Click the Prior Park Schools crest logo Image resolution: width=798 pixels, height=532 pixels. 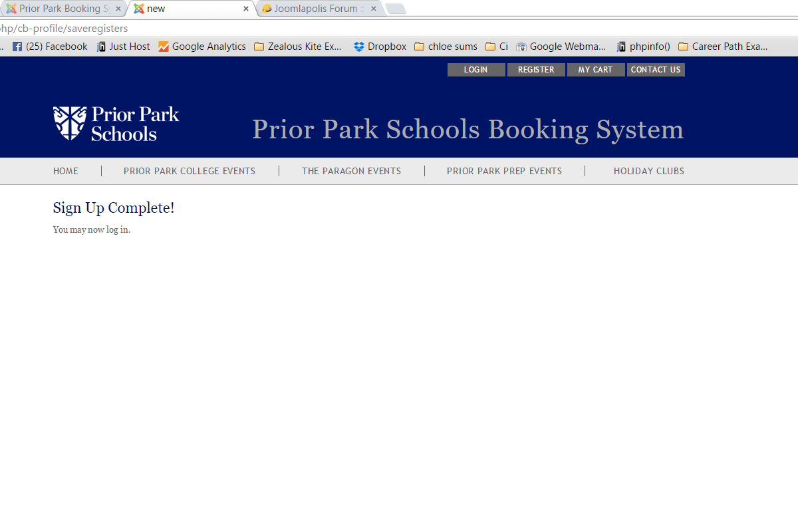click(116, 123)
